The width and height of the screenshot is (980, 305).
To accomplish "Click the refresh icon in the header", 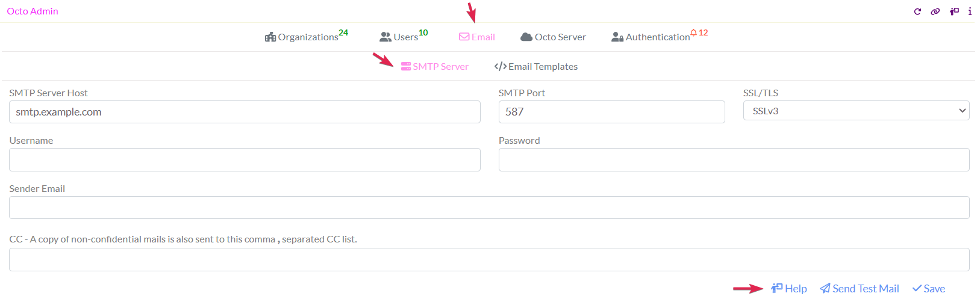I will pos(917,11).
